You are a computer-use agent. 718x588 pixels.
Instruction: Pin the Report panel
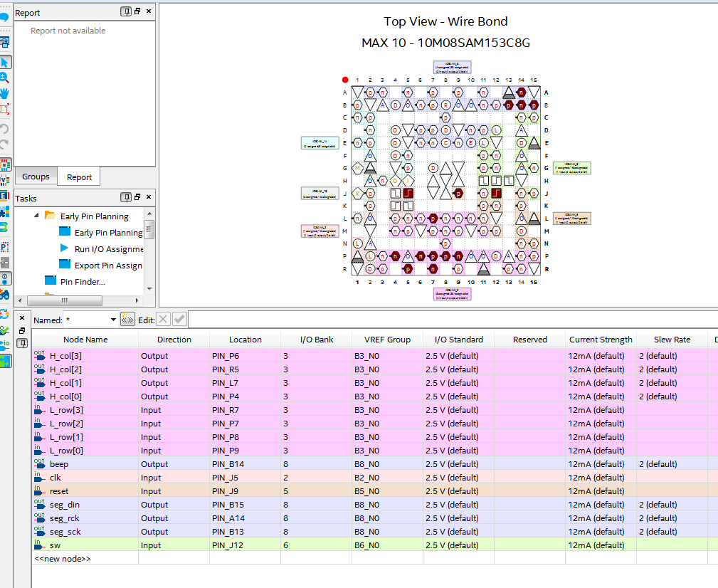click(125, 12)
